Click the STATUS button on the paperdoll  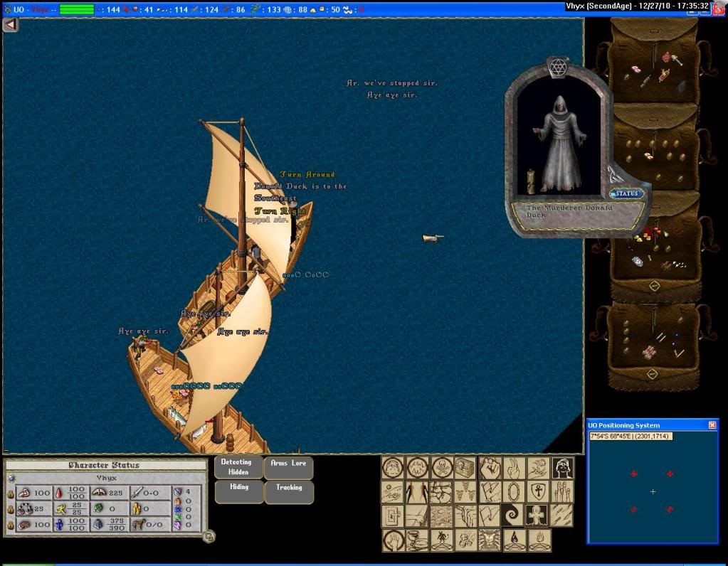tap(627, 193)
